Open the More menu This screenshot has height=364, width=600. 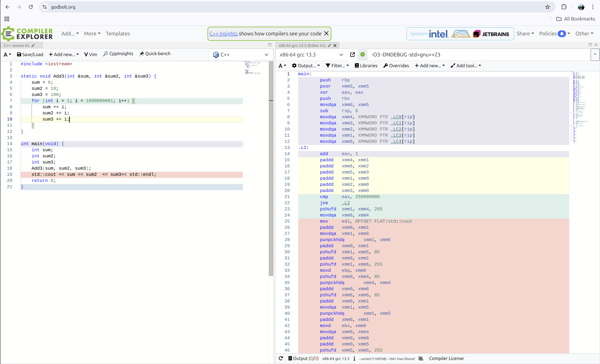click(x=92, y=33)
